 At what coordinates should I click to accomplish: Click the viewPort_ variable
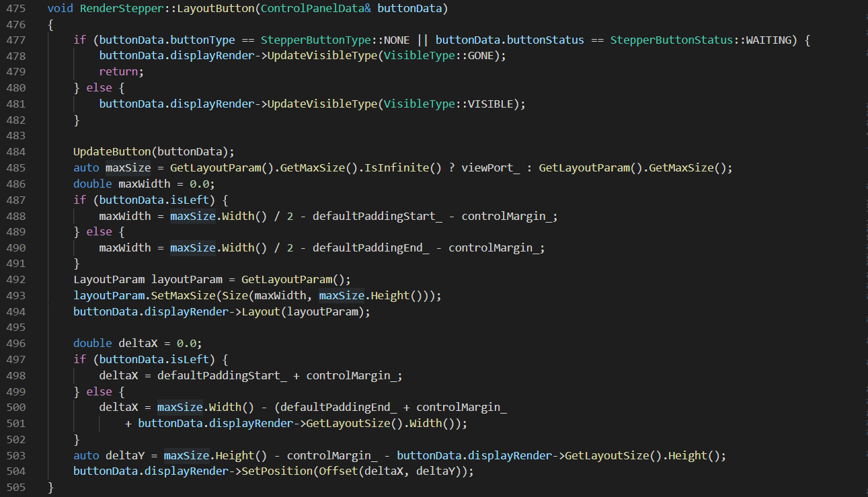(x=491, y=168)
